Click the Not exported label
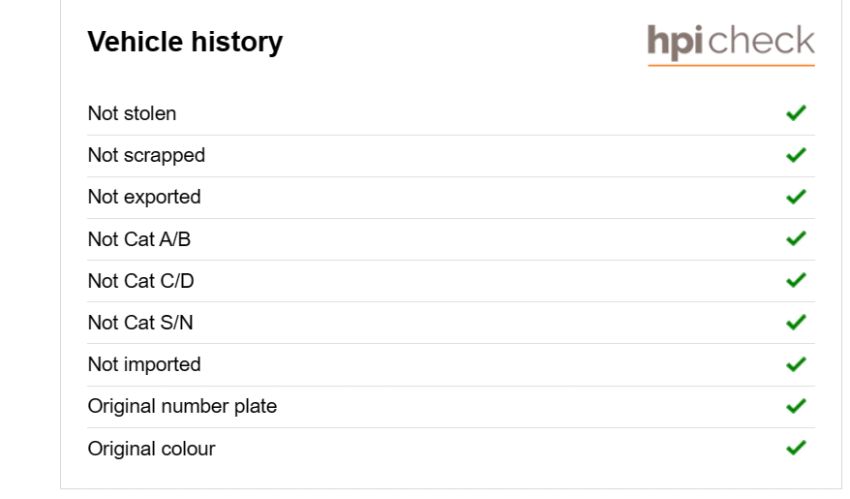 pos(144,198)
